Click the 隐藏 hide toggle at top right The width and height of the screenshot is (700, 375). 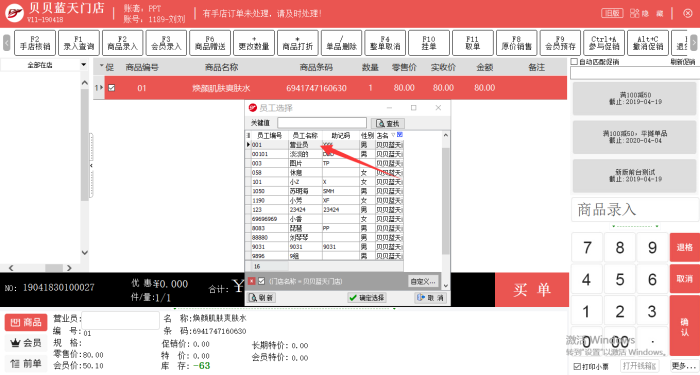(x=646, y=13)
